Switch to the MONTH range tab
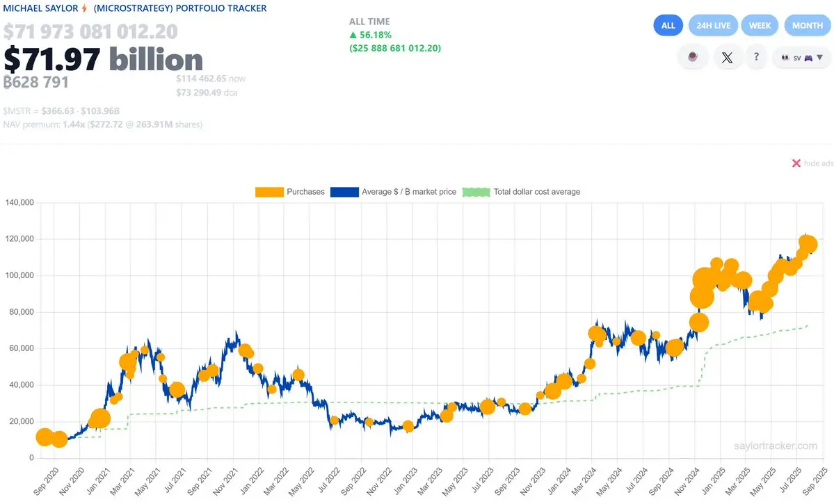This screenshot has height=504, width=834. tap(808, 26)
